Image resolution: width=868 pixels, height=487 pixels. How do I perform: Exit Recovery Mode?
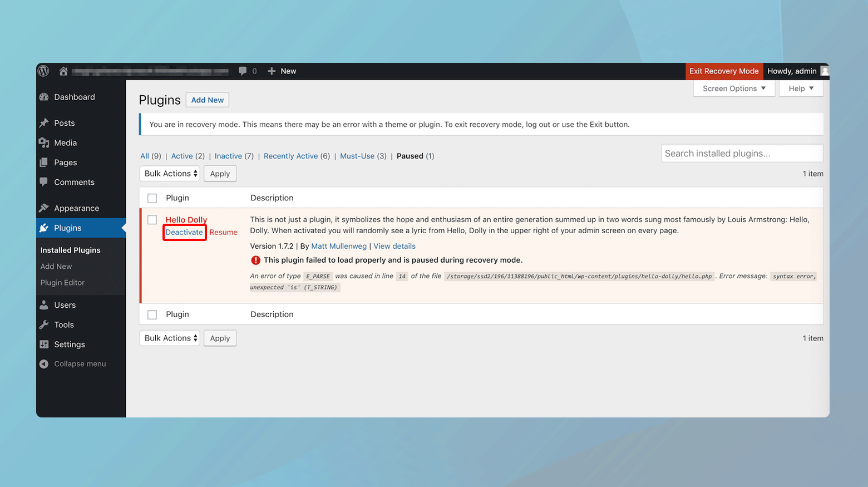pyautogui.click(x=724, y=71)
